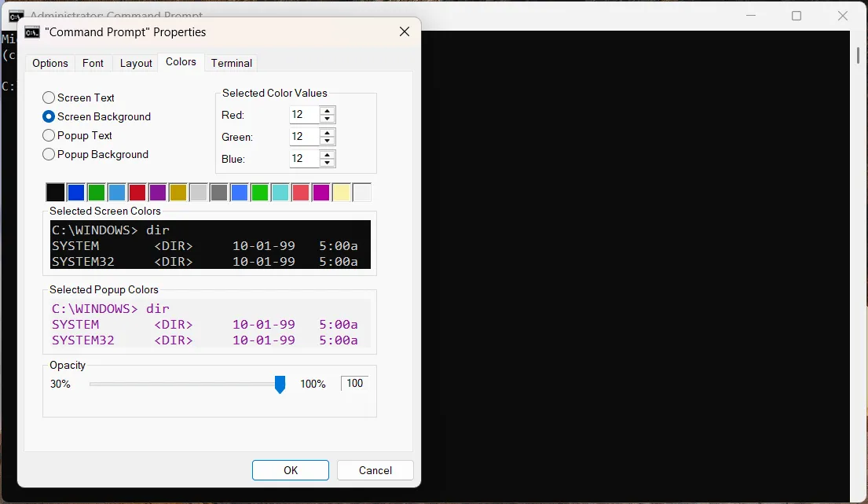Image resolution: width=868 pixels, height=504 pixels.
Task: Dismiss the dialog with Cancel
Action: pos(375,470)
